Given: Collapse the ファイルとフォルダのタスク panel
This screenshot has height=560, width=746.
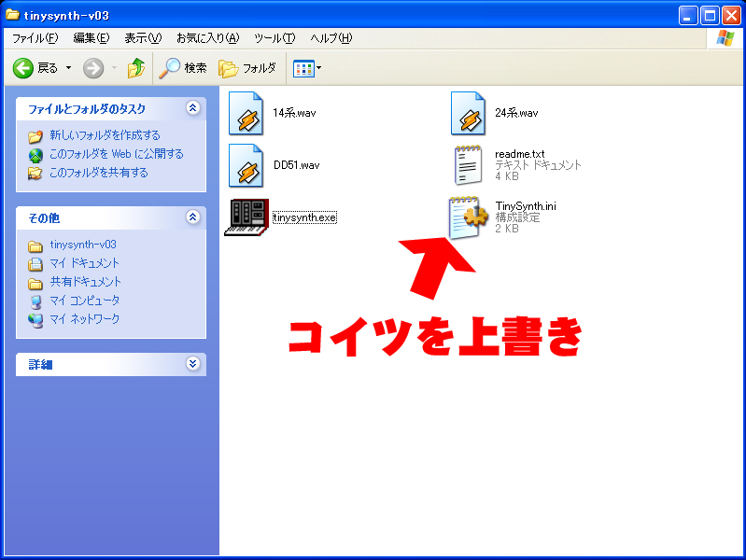Looking at the screenshot, I should [193, 108].
